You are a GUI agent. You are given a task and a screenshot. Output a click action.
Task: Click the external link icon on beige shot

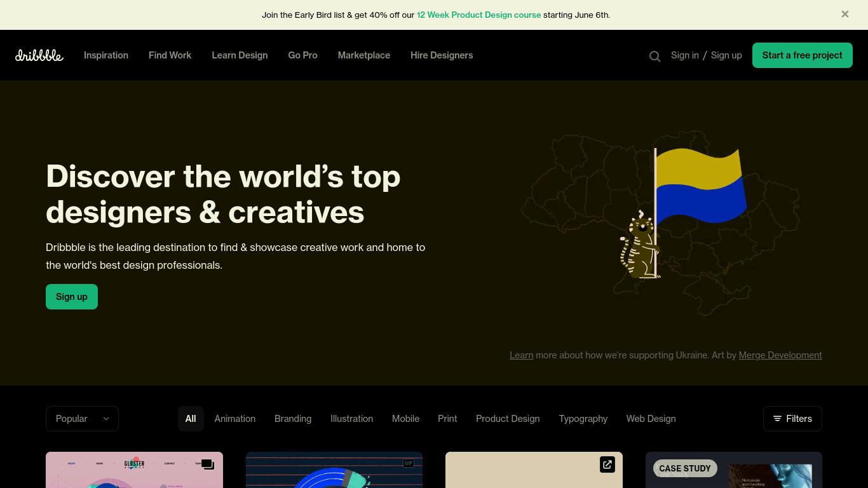[x=607, y=464]
